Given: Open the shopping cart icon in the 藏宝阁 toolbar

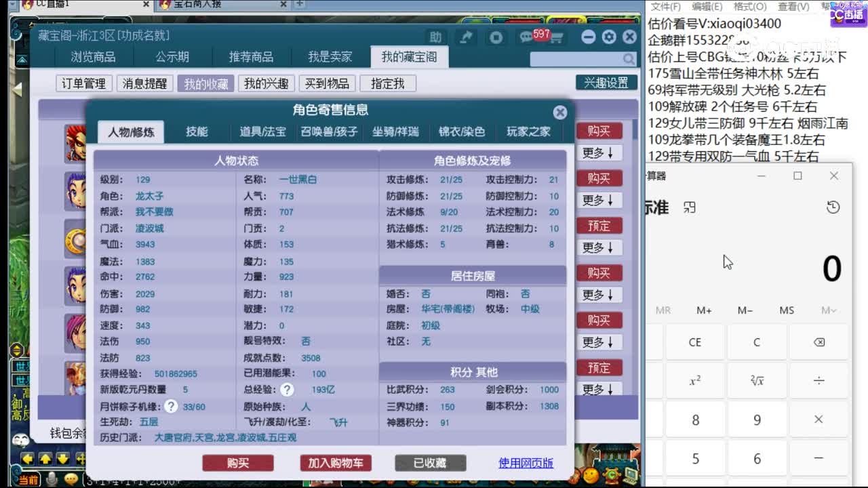Looking at the screenshot, I should click(x=558, y=37).
